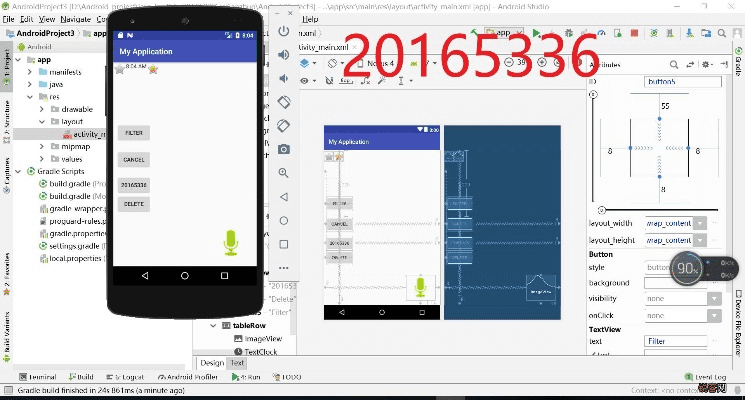Tap the emulator sidebar back arrow
The image size is (745, 400).
click(x=284, y=197)
